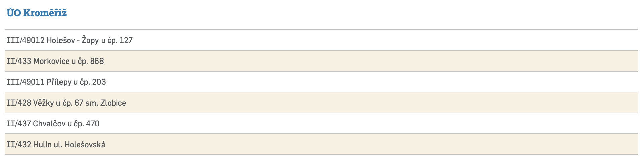Image resolution: width=644 pixels, height=162 pixels.
Task: Select the Chvalčov u čp. 470 row
Action: pyautogui.click(x=53, y=124)
